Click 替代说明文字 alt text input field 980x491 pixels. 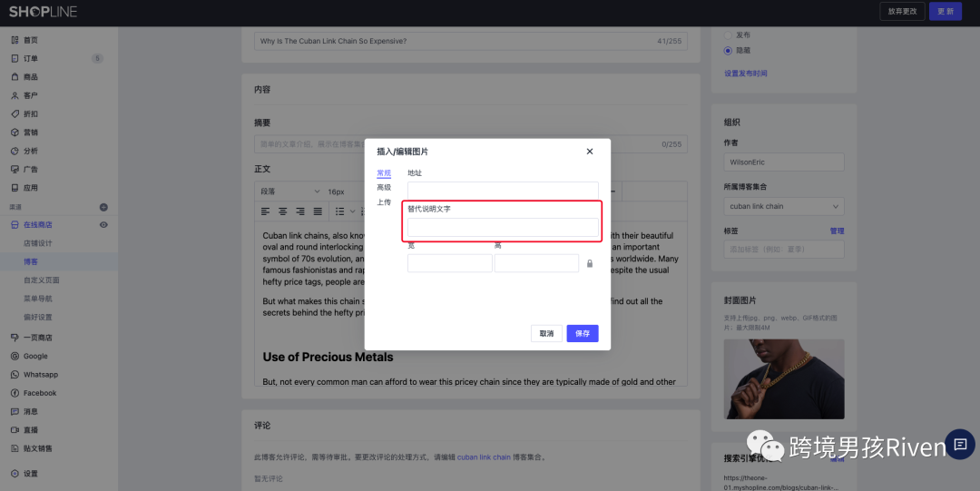click(x=503, y=227)
